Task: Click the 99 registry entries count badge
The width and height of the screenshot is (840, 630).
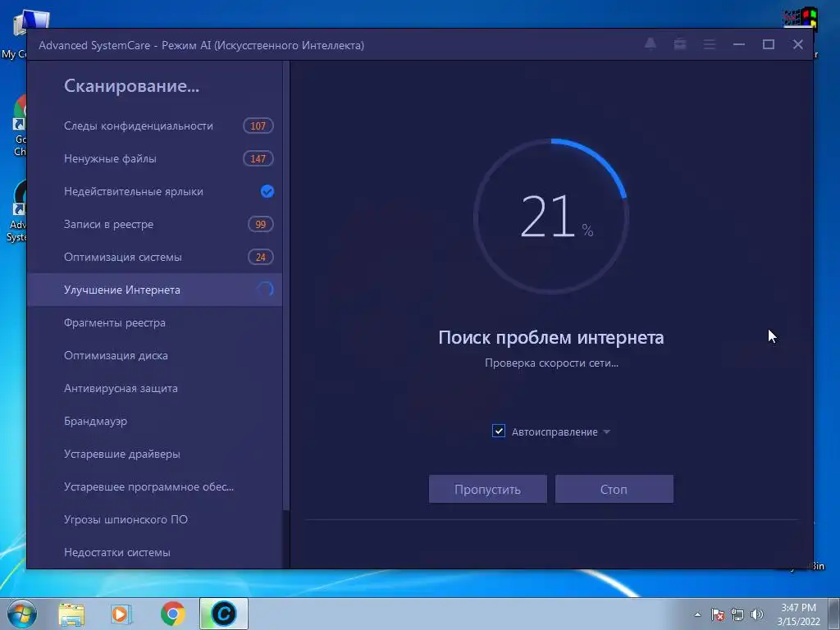Action: point(260,225)
